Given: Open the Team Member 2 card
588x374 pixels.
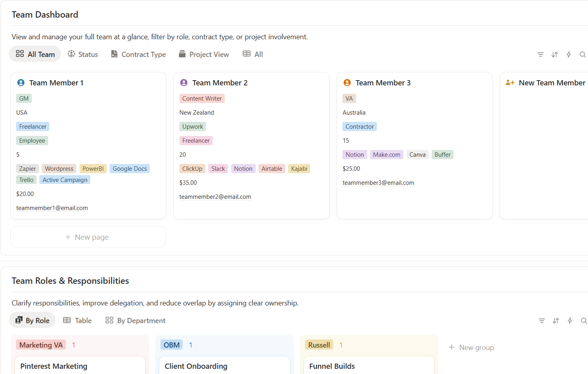Looking at the screenshot, I should pos(220,83).
